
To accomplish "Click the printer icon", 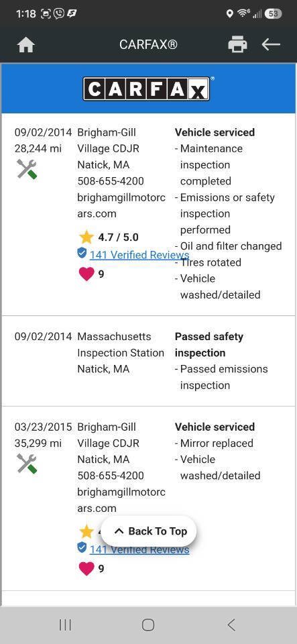I will pos(237,44).
